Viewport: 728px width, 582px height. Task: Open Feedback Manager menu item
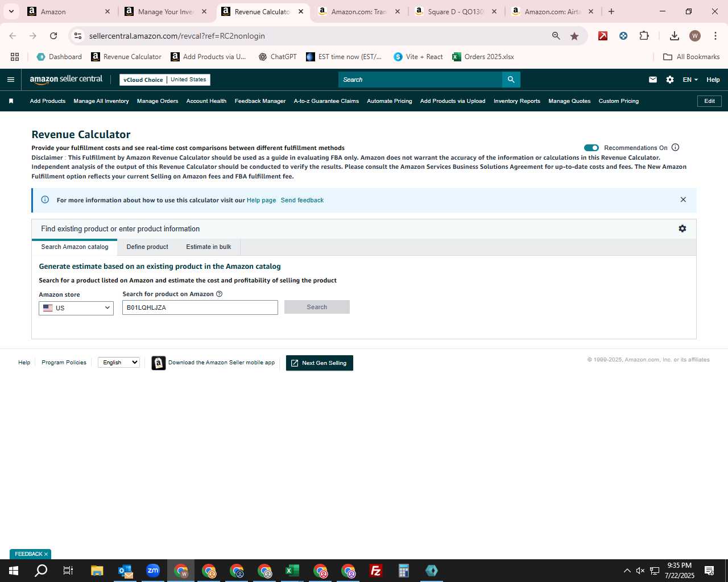point(260,101)
